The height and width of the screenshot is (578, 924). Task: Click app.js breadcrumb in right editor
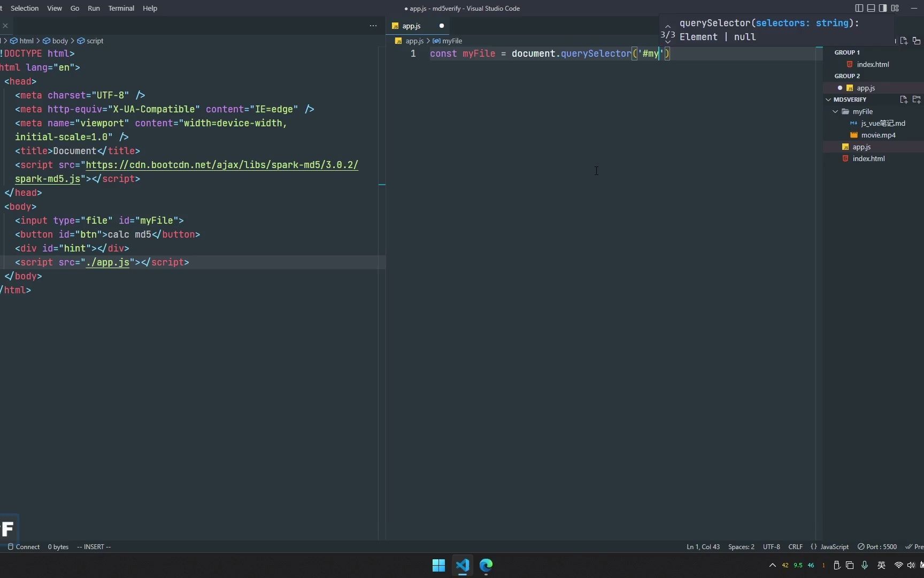(x=409, y=41)
